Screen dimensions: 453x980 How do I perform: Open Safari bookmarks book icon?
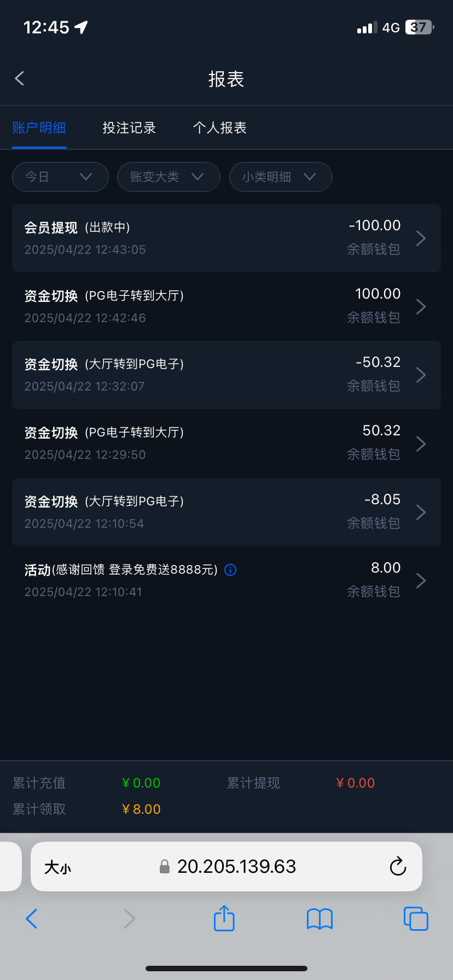point(320,919)
